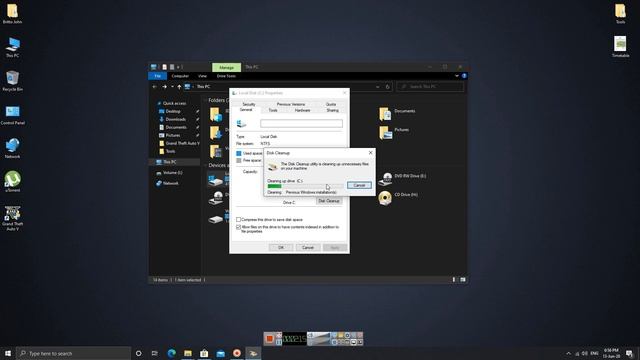This screenshot has width=640, height=360.
Task: Switch to the Sharing tab in Properties
Action: point(332,110)
